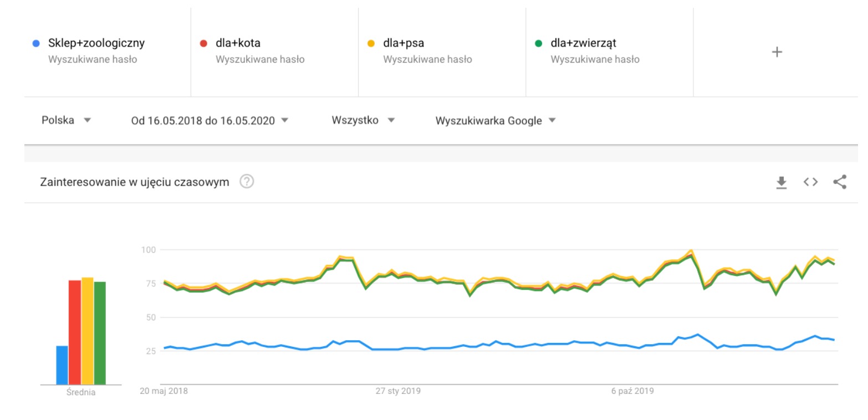Click the blue dot beside Sklep+zoologiczny
868x420 pixels.
(x=36, y=43)
